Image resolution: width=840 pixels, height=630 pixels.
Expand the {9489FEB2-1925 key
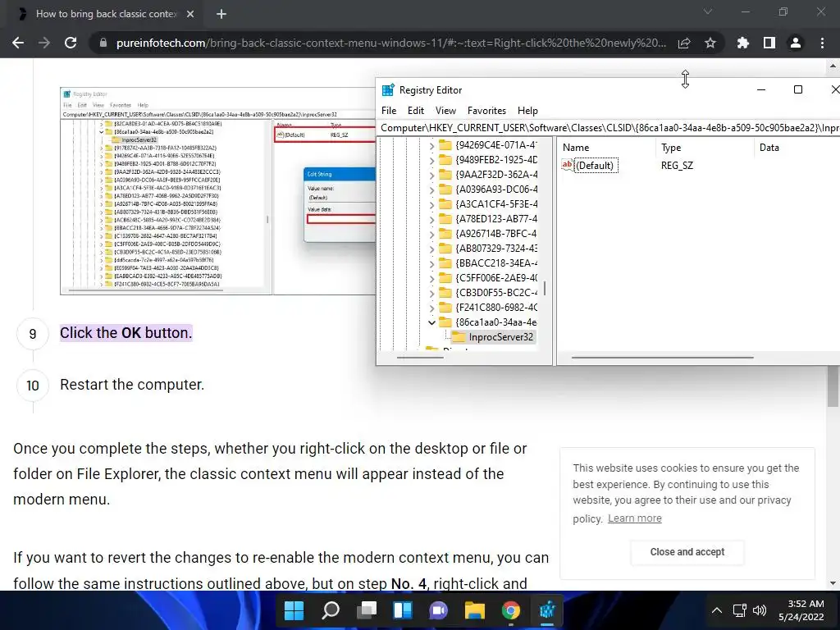pos(431,160)
